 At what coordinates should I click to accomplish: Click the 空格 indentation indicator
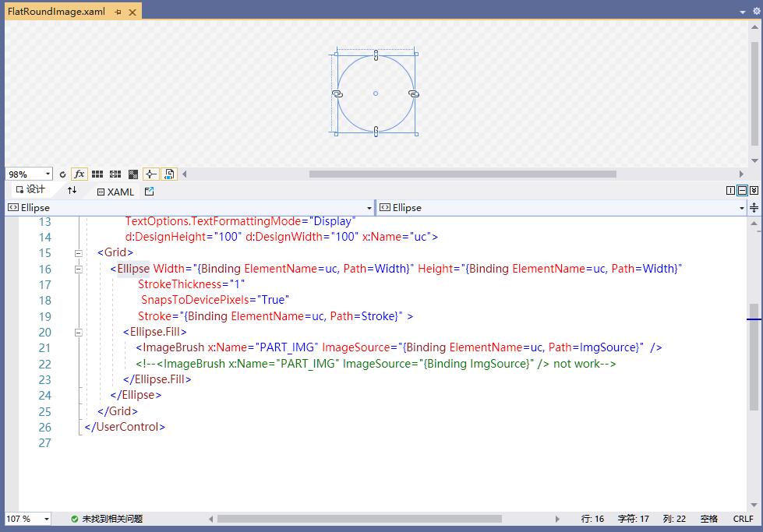pos(709,519)
